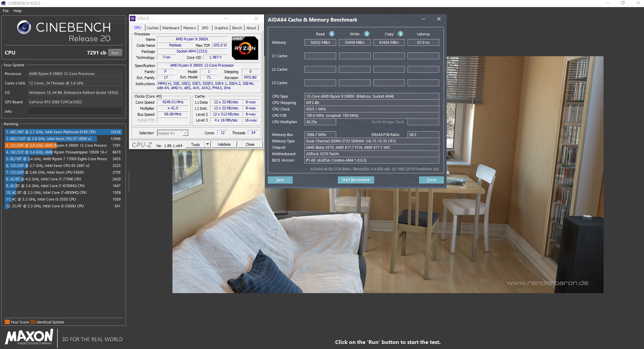Viewport: 644px width, 349px height.
Task: Click the Read info icon in AIDA64
Action: point(332,34)
